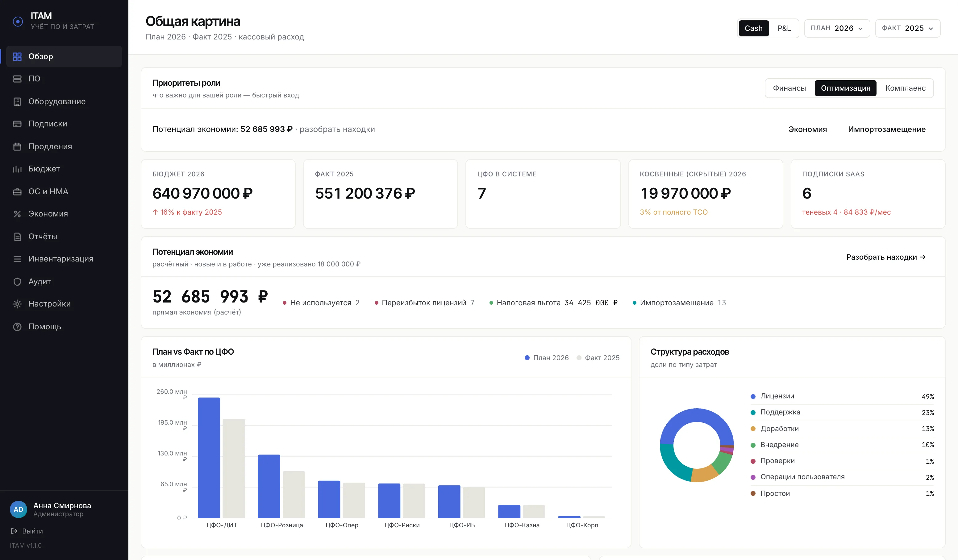
Task: Click the ОС и НМА briefcase icon
Action: coord(17,191)
